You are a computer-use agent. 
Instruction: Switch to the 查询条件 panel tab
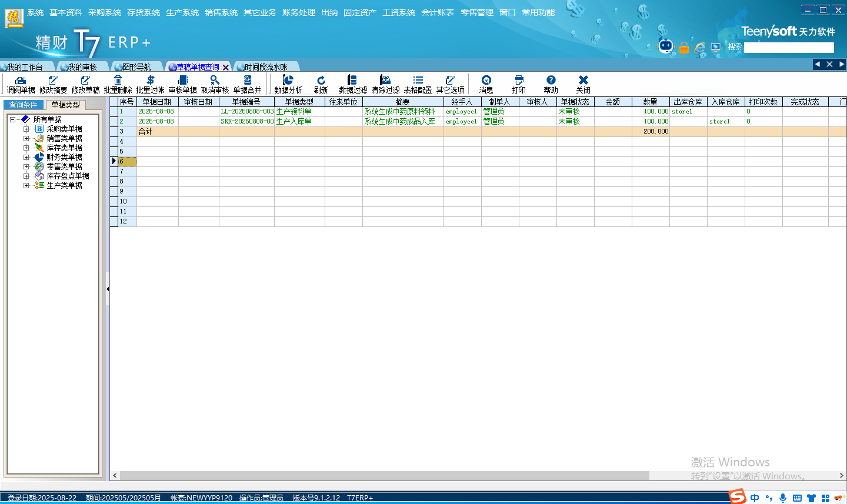(24, 105)
